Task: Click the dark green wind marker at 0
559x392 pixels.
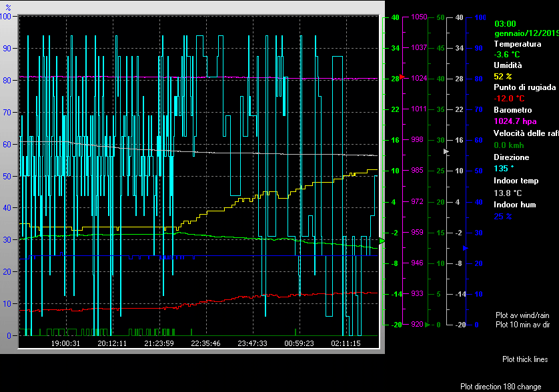Action: [428, 325]
